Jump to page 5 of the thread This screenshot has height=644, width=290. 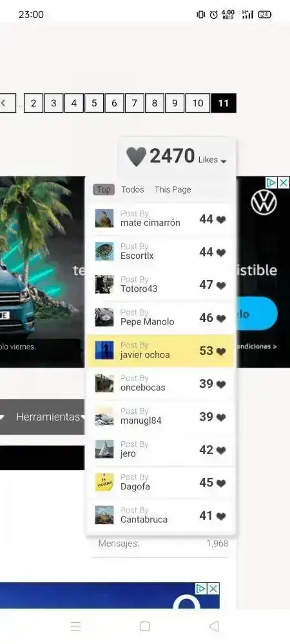[94, 103]
